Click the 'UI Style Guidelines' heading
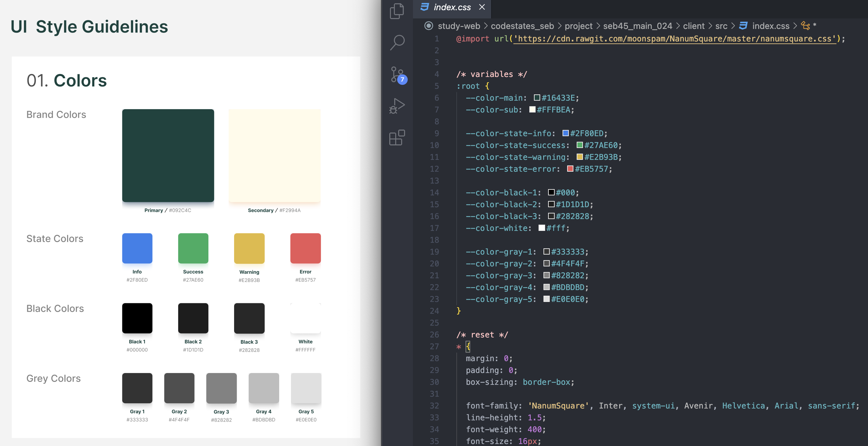 point(89,27)
